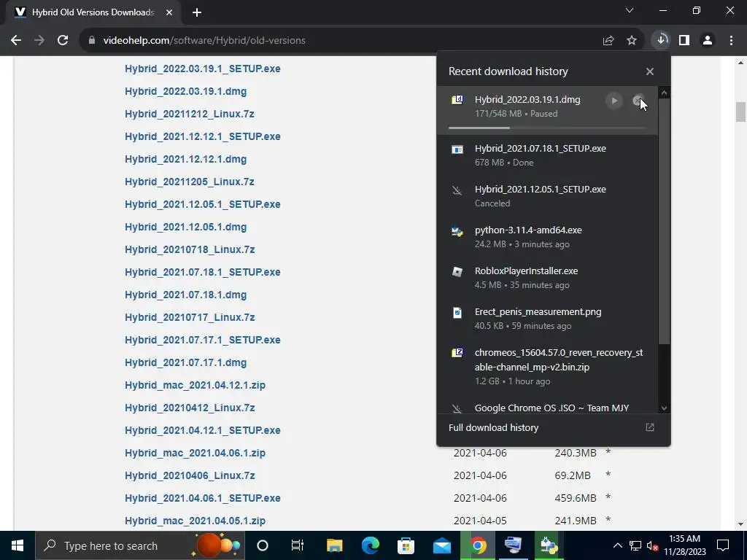Launch Microsoft Edge from the taskbar
The height and width of the screenshot is (560, 747).
pos(370,545)
